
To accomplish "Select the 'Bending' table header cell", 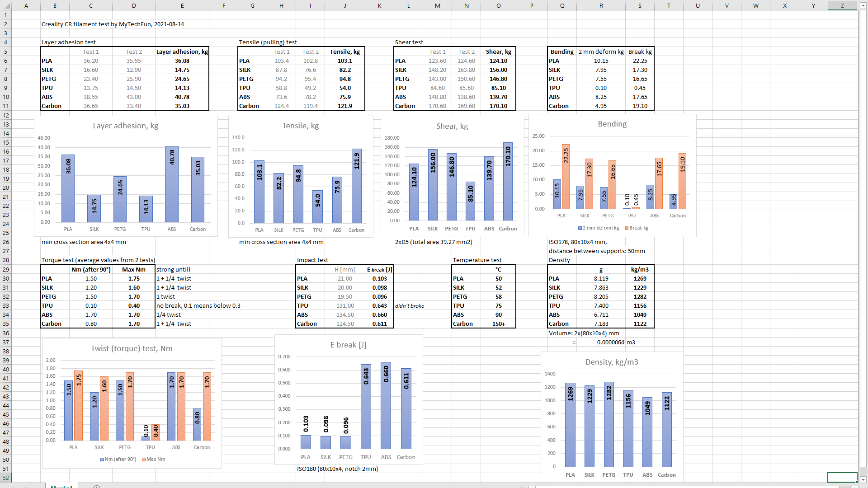I will [562, 52].
